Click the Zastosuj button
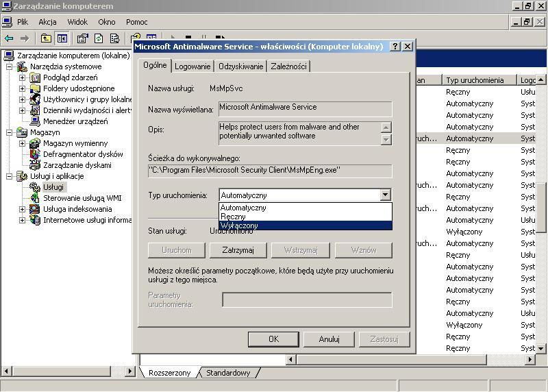This screenshot has height=392, width=548. point(384,339)
